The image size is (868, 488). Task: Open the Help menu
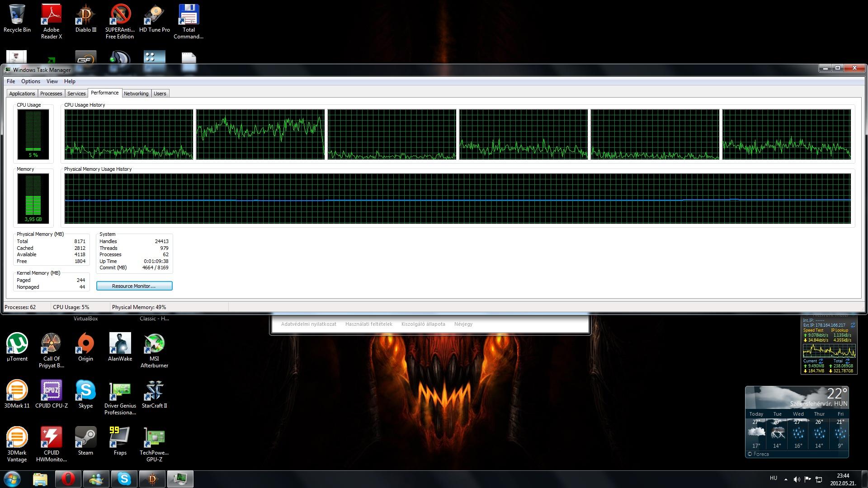pyautogui.click(x=70, y=81)
